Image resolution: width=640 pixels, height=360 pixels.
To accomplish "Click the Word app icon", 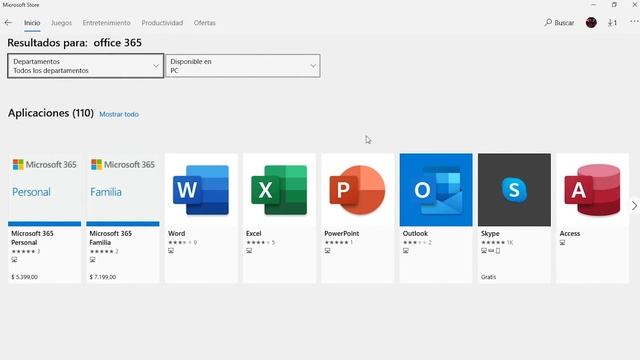I will pyautogui.click(x=201, y=190).
